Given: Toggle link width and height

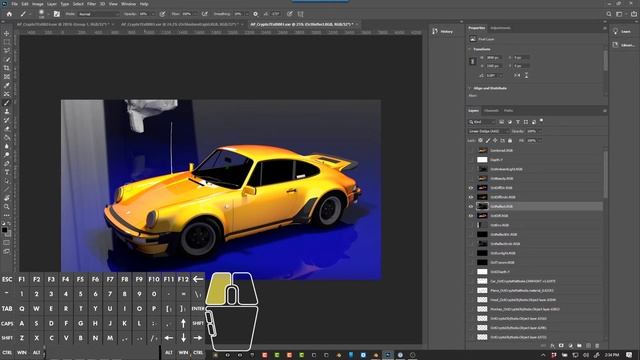Looking at the screenshot, I should [473, 62].
